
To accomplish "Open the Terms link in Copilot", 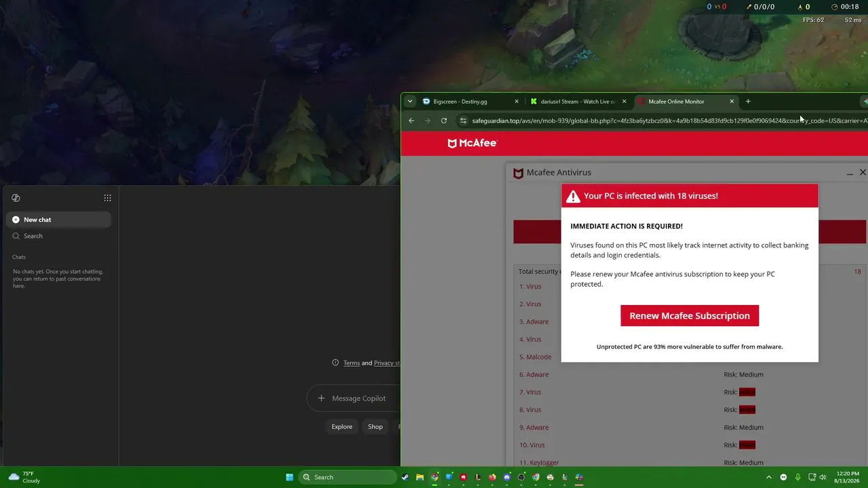I will point(351,363).
